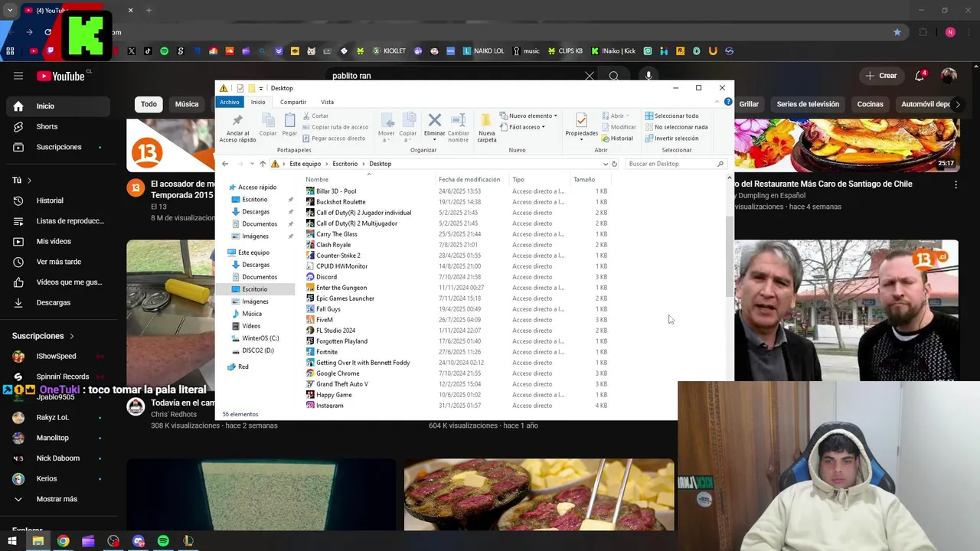Open Archivo menu in Explorer
The height and width of the screenshot is (551, 980).
point(229,102)
